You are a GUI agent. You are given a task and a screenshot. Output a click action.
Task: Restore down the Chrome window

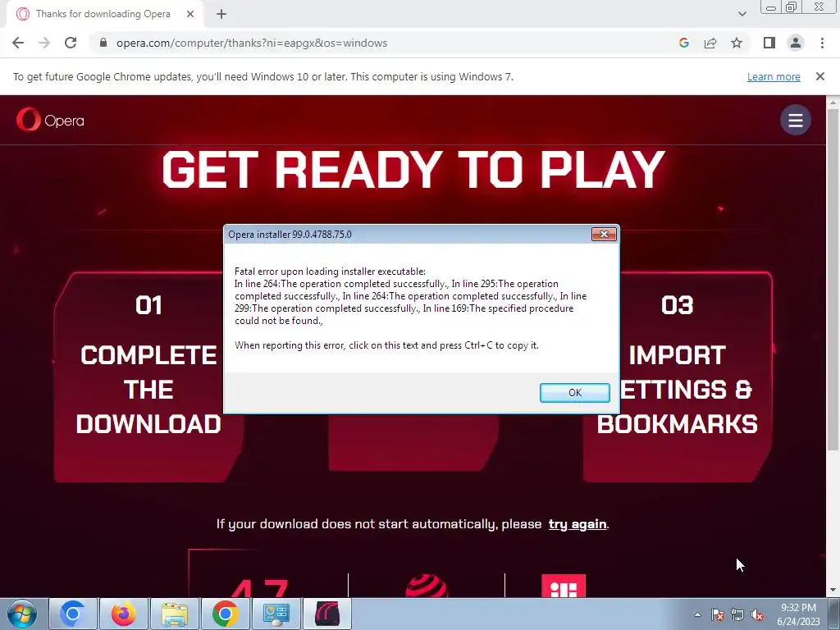click(x=791, y=7)
